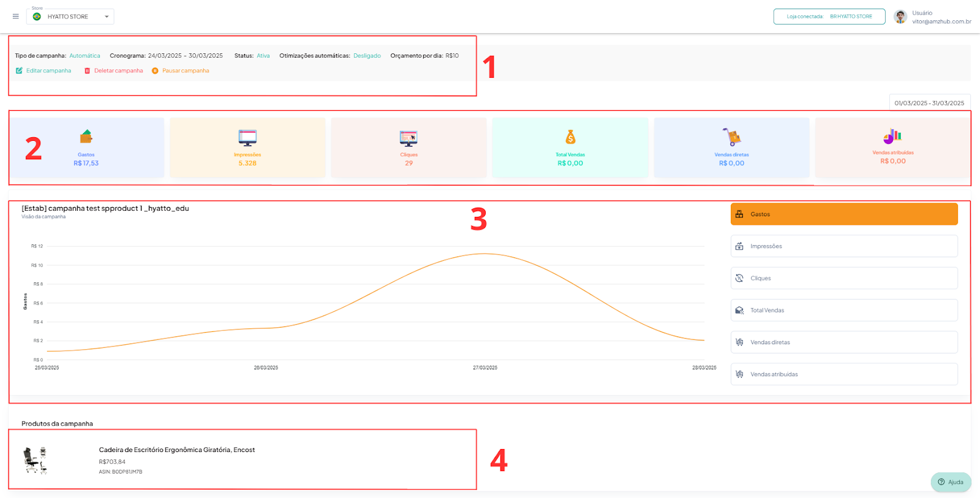Click the Desligado automatic optimizations value
980x498 pixels.
click(x=367, y=56)
